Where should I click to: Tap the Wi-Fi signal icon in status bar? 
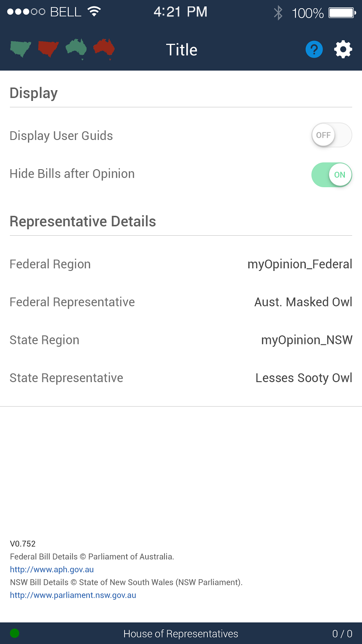94,12
